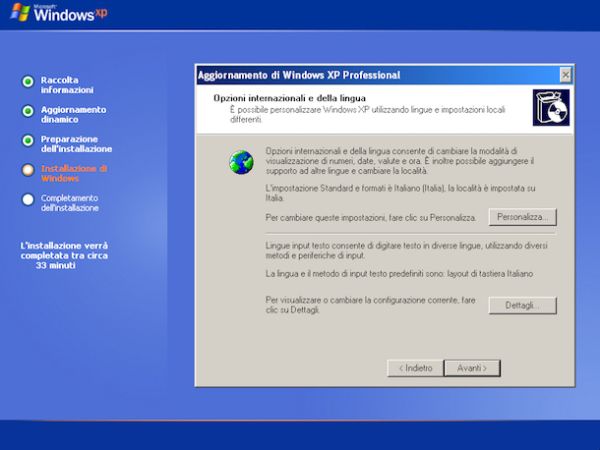Screen dimensions: 600x450
Task: Click the Opzioni internazionali e della lingua heading
Action: [x=280, y=98]
